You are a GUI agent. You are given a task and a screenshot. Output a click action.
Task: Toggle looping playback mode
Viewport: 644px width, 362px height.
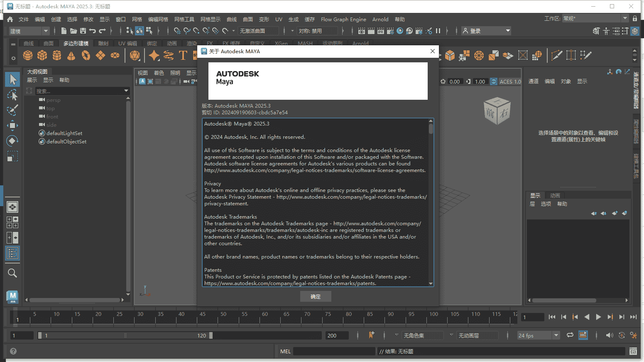(570, 335)
